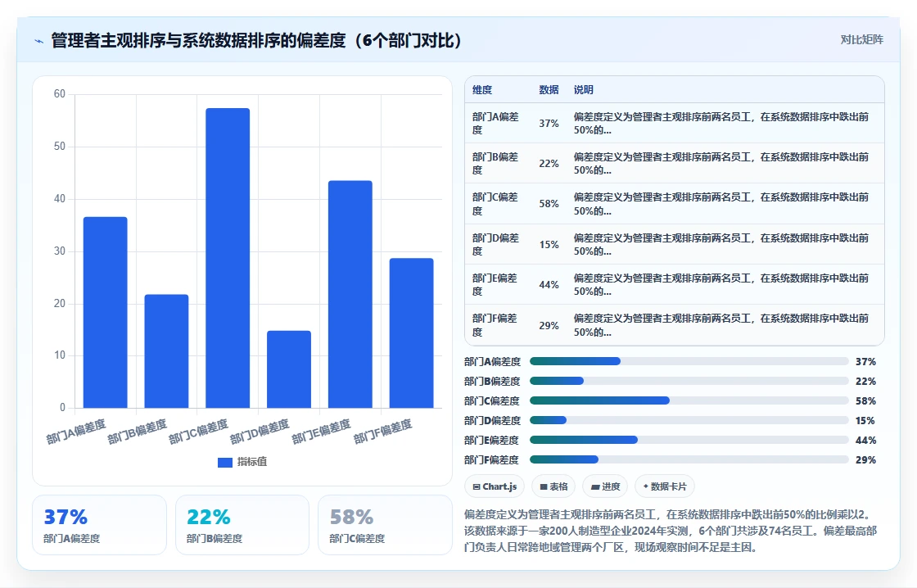
Task: Click the Chart.js tag
Action: [x=495, y=486]
